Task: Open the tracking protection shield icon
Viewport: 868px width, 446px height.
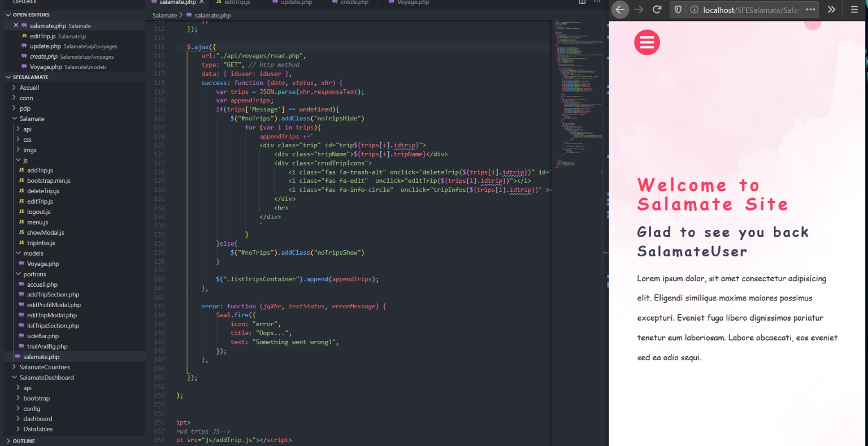Action: click(x=678, y=10)
